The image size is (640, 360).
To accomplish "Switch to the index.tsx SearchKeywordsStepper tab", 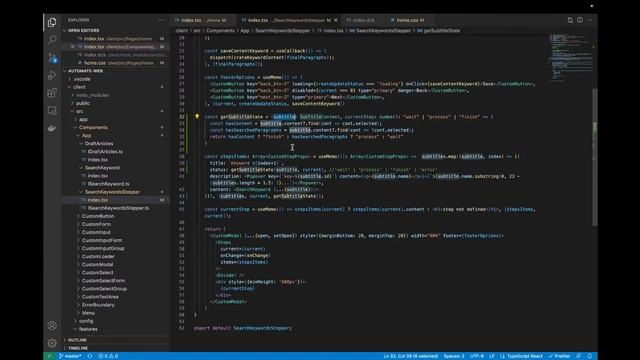I will tap(289, 20).
